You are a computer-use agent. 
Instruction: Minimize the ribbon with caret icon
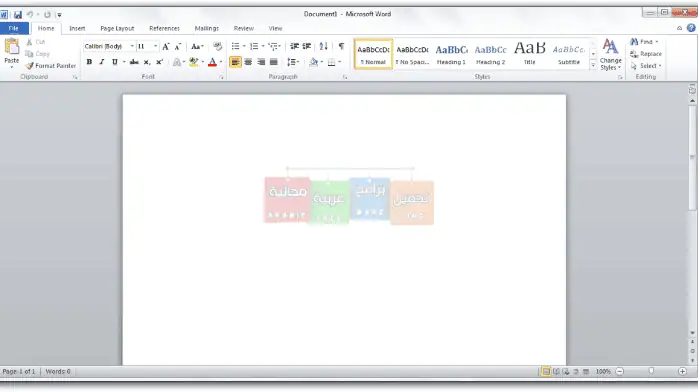[x=679, y=28]
